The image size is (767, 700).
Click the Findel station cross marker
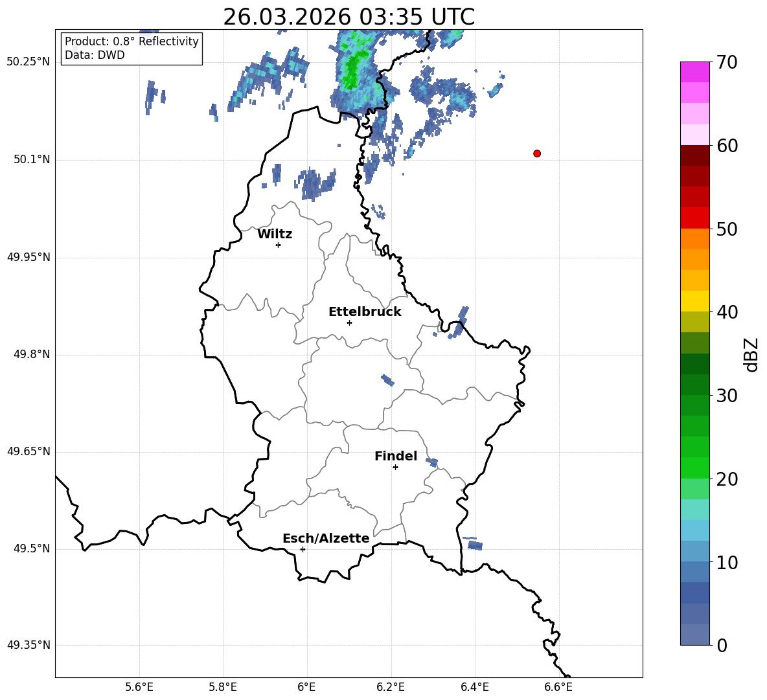(395, 468)
